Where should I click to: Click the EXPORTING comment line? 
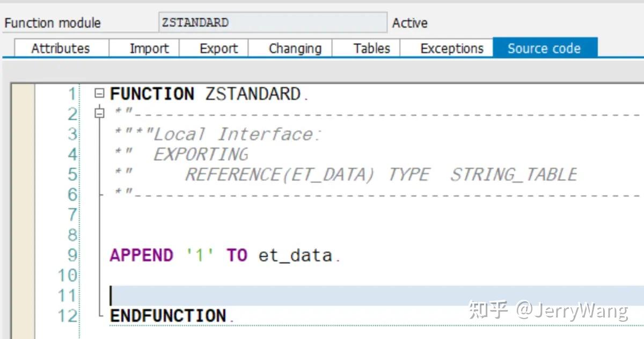point(201,155)
